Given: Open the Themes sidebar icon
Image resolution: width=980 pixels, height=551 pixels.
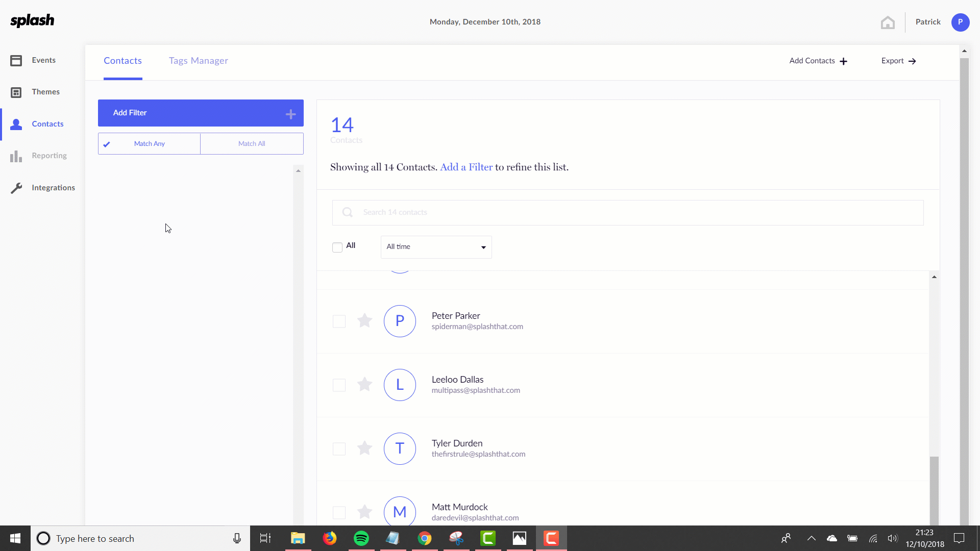Looking at the screenshot, I should [x=16, y=92].
